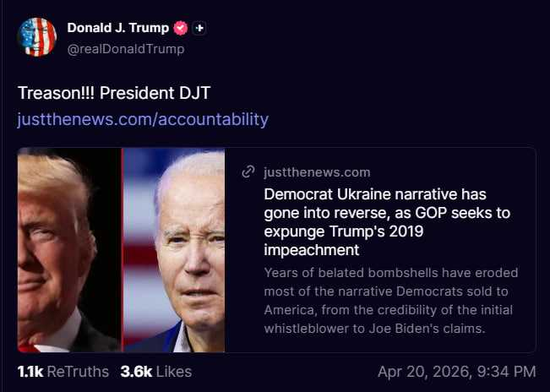Click the chain link icon in the card

[x=248, y=172]
